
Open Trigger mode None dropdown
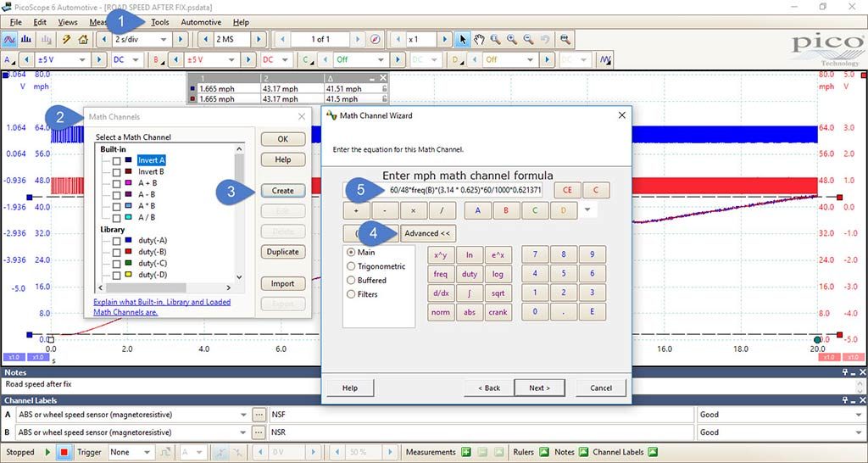click(147, 452)
